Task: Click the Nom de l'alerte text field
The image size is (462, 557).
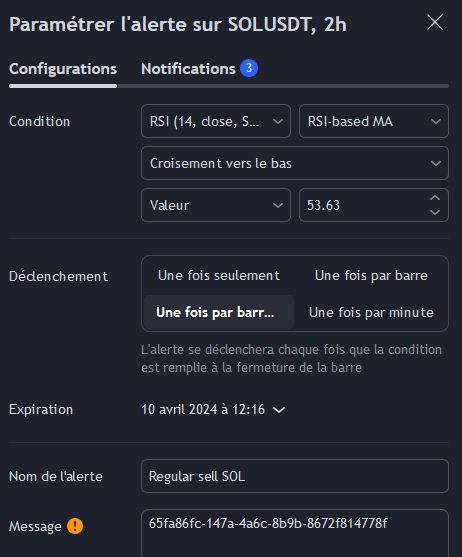Action: pyautogui.click(x=295, y=476)
